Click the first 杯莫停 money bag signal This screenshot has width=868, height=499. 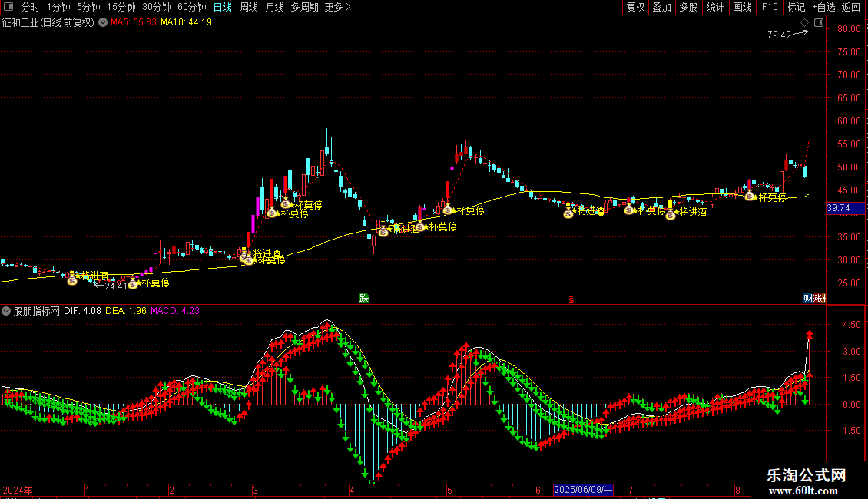(134, 284)
